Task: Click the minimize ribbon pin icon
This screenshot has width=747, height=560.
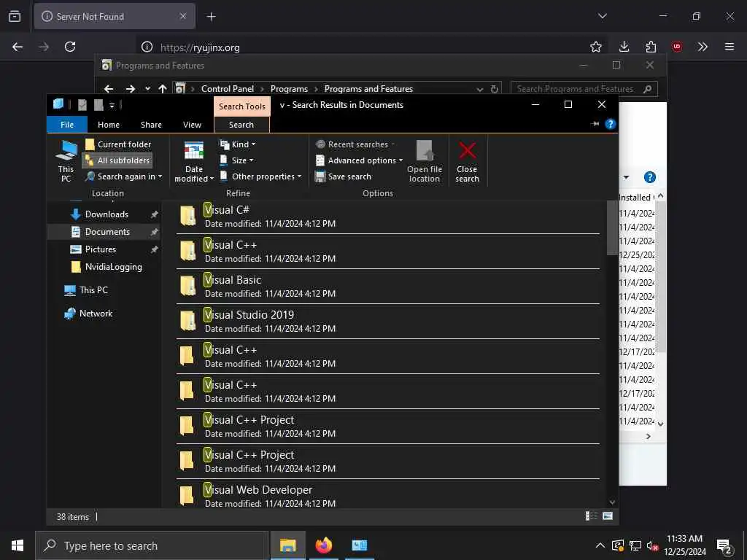Action: tap(595, 124)
